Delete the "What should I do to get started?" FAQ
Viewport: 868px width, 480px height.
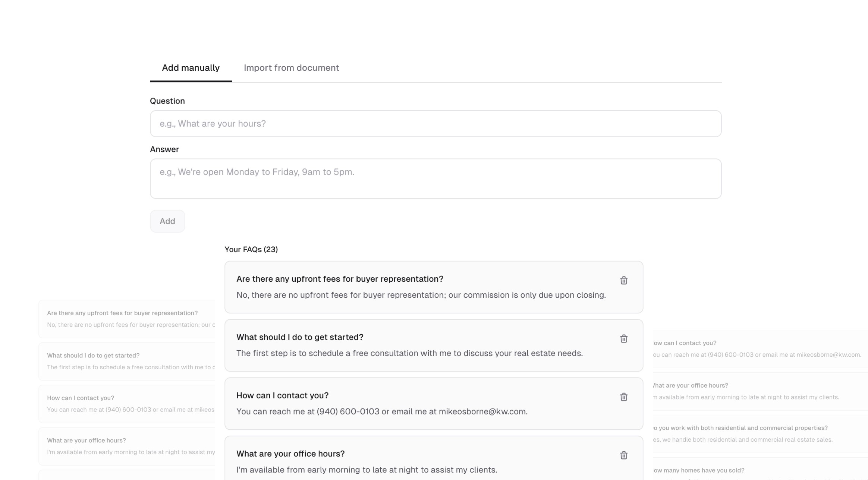[x=623, y=338]
